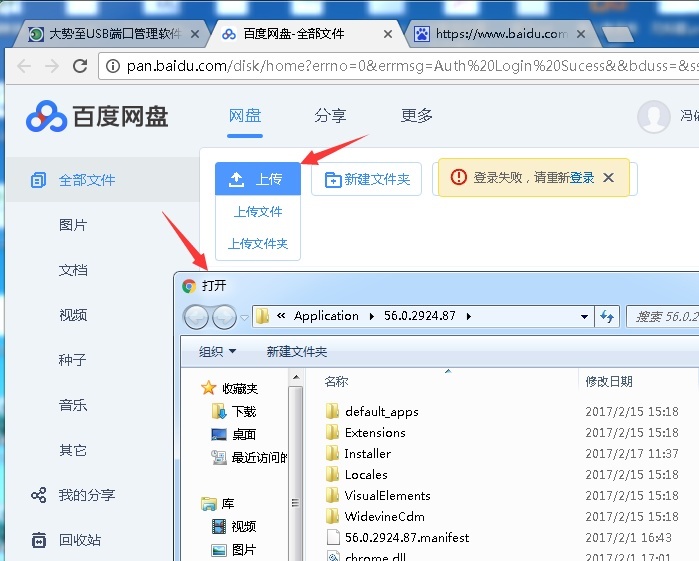The height and width of the screenshot is (561, 699).
Task: Open the Extensions folder
Action: [x=374, y=432]
